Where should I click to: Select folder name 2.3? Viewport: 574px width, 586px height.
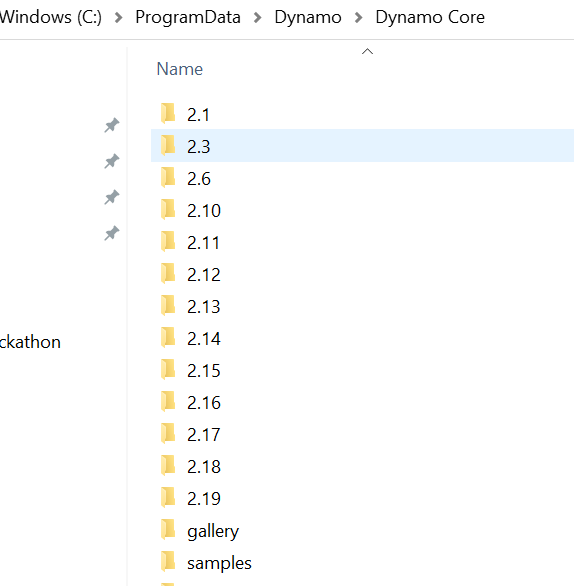coord(198,146)
